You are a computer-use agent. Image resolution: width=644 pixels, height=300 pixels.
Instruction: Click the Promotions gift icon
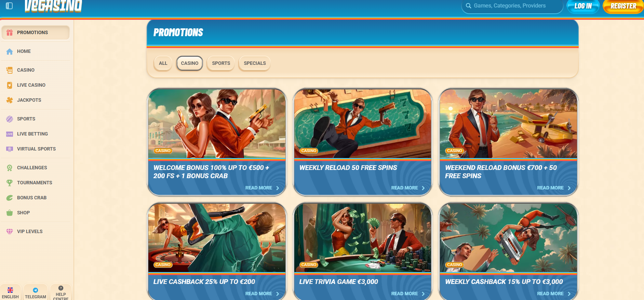pyautogui.click(x=10, y=32)
